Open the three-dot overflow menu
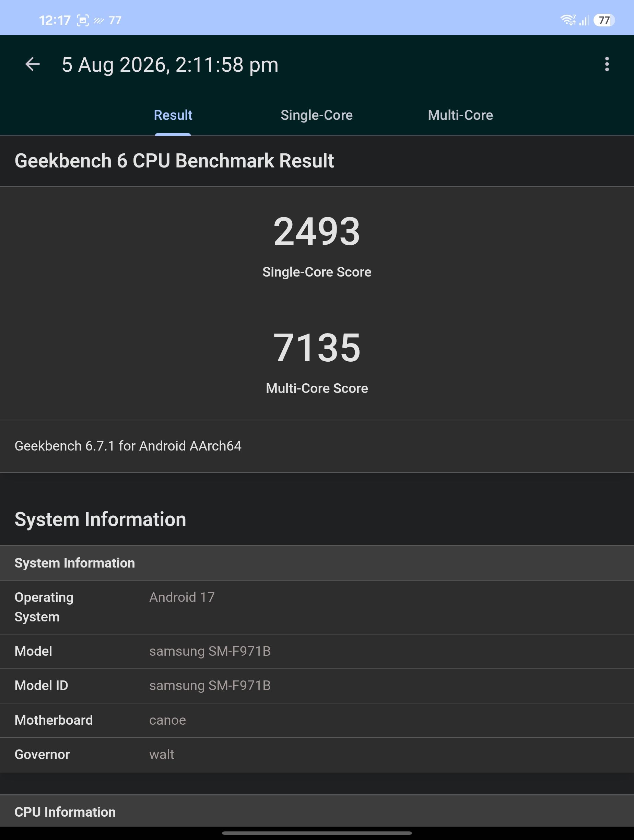Screen dimensions: 634x840 click(x=607, y=64)
